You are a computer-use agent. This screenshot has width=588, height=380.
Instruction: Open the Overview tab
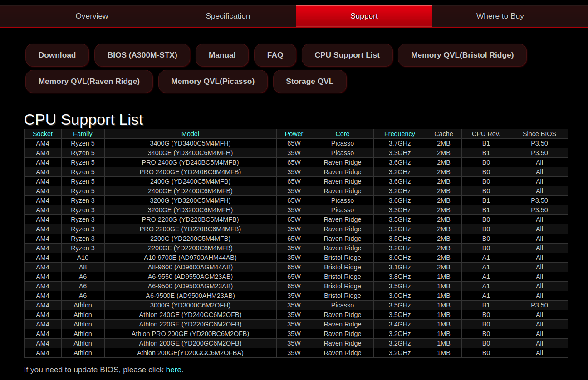point(92,16)
